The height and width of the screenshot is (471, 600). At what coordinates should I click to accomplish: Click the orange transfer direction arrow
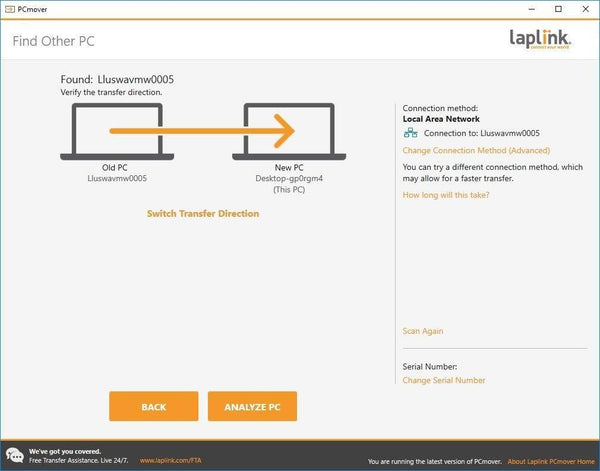click(x=202, y=131)
